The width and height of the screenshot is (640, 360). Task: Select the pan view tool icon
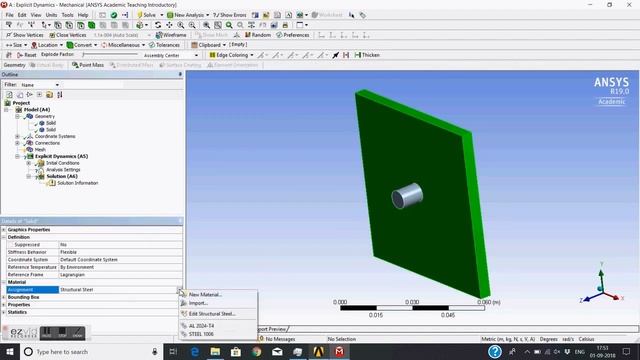coord(169,25)
